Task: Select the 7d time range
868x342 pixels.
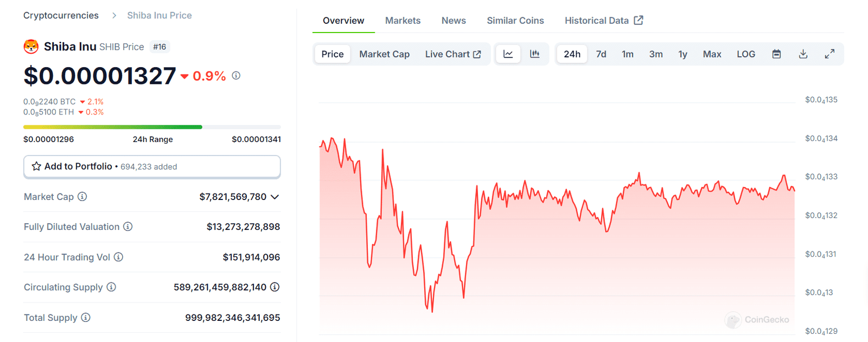Action: pyautogui.click(x=601, y=54)
